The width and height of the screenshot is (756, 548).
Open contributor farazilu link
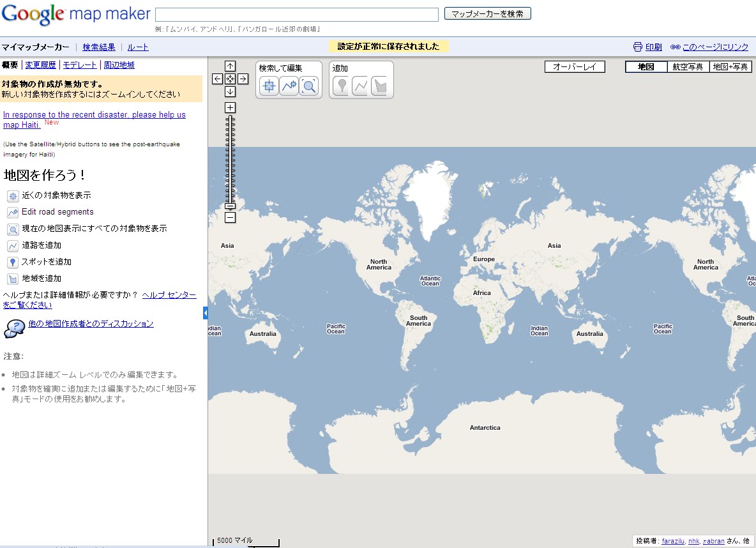[672, 541]
